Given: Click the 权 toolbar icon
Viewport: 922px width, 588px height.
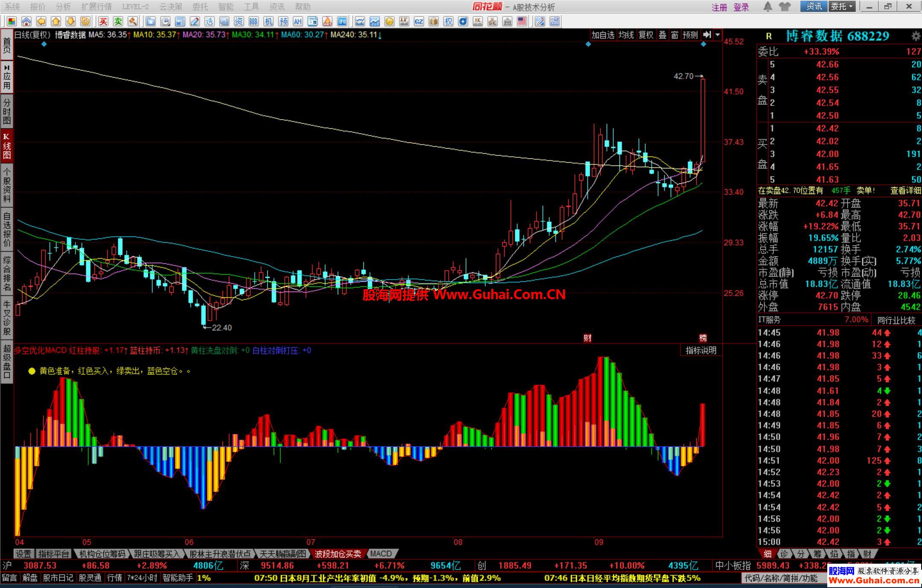Looking at the screenshot, I should 448,21.
